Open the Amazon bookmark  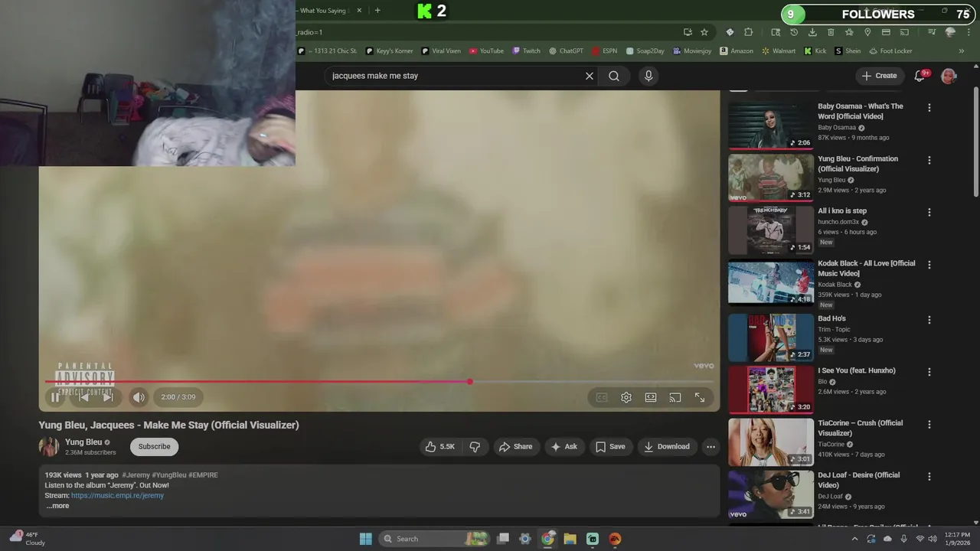(x=736, y=51)
